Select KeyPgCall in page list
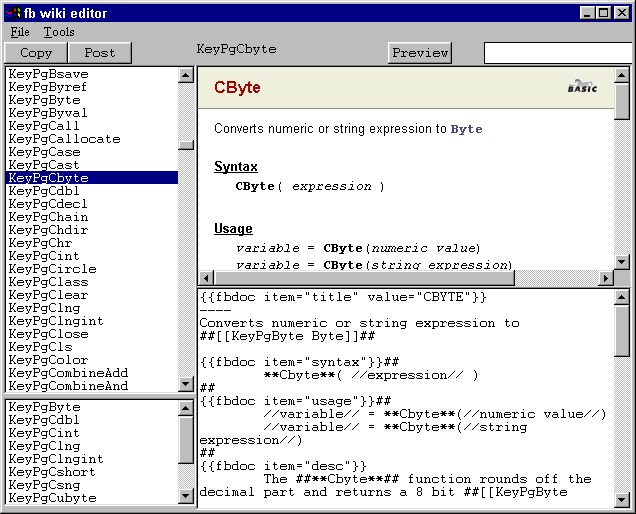Viewport: 636px width, 514px height. click(x=92, y=126)
